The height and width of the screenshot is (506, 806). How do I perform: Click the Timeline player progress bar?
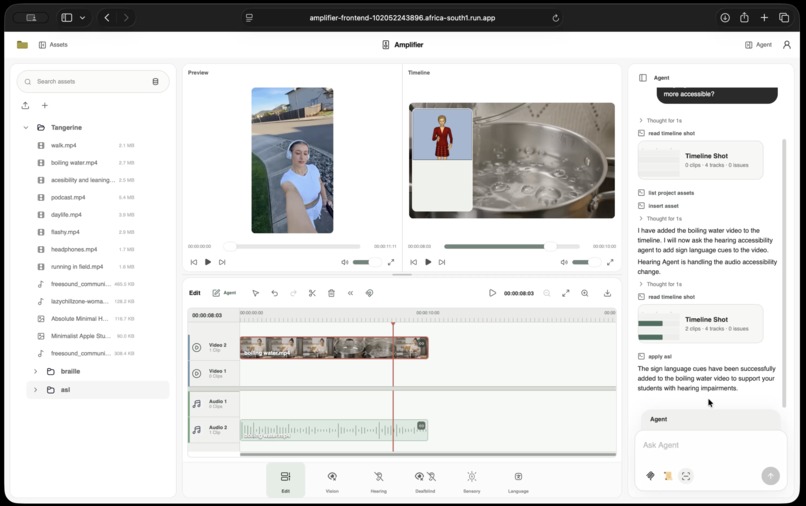pos(511,246)
